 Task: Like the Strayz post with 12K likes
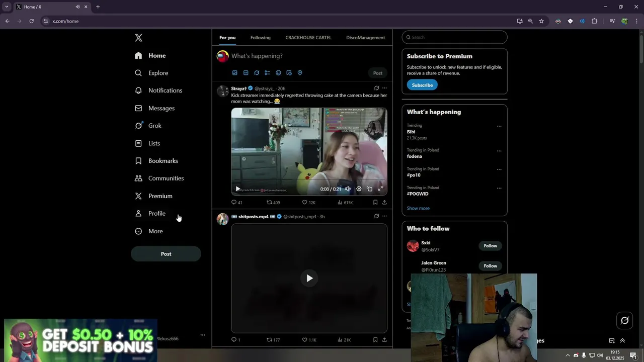click(308, 203)
